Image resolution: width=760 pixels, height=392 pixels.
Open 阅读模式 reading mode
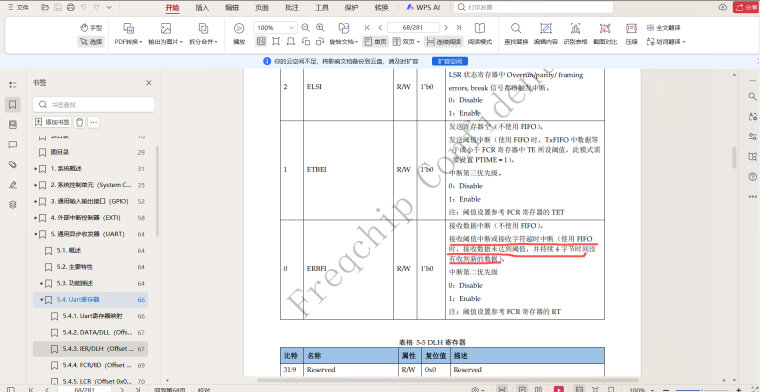pos(479,34)
